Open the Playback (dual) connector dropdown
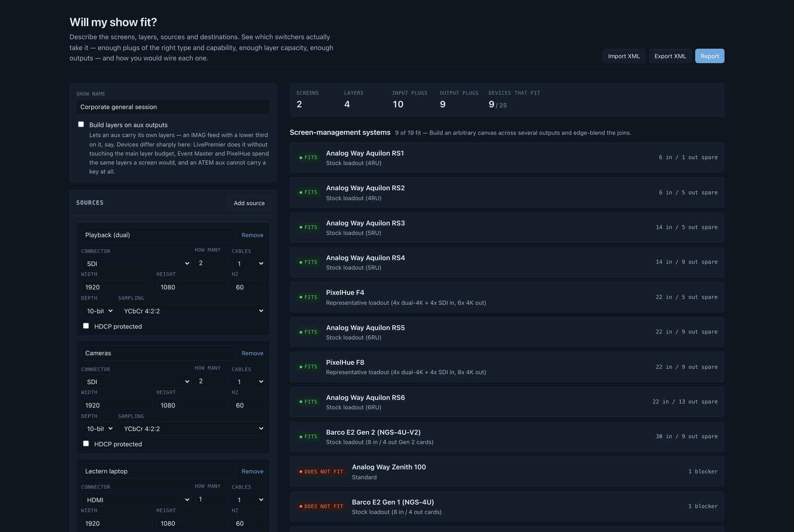Image resolution: width=794 pixels, height=532 pixels. click(136, 263)
